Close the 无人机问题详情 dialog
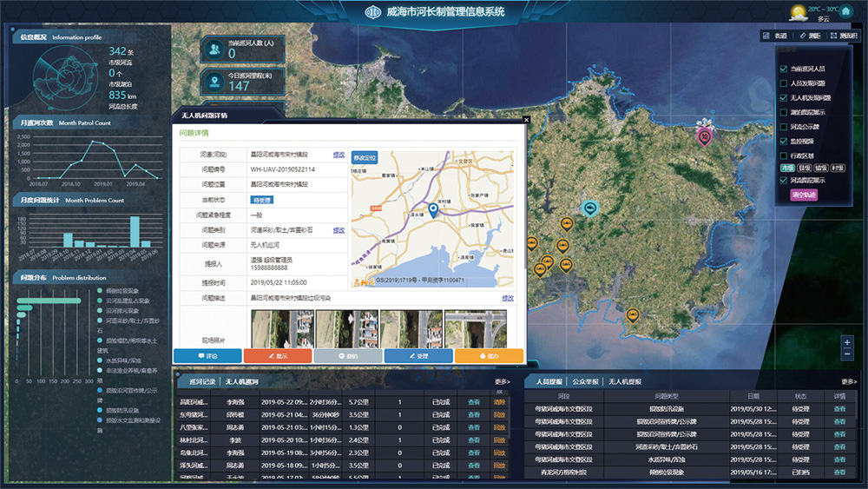 click(526, 120)
